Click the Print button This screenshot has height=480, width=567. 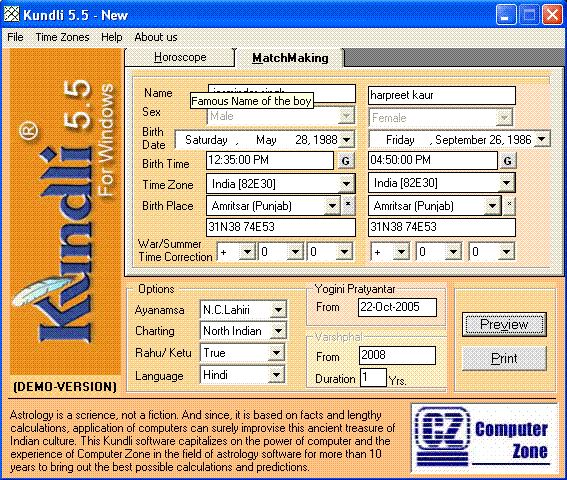pos(504,358)
